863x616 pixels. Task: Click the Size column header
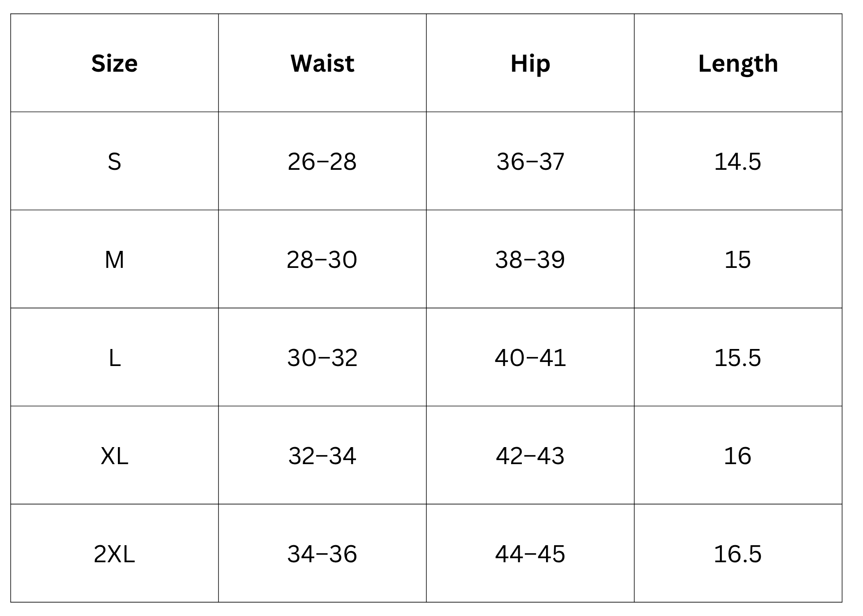(x=114, y=63)
